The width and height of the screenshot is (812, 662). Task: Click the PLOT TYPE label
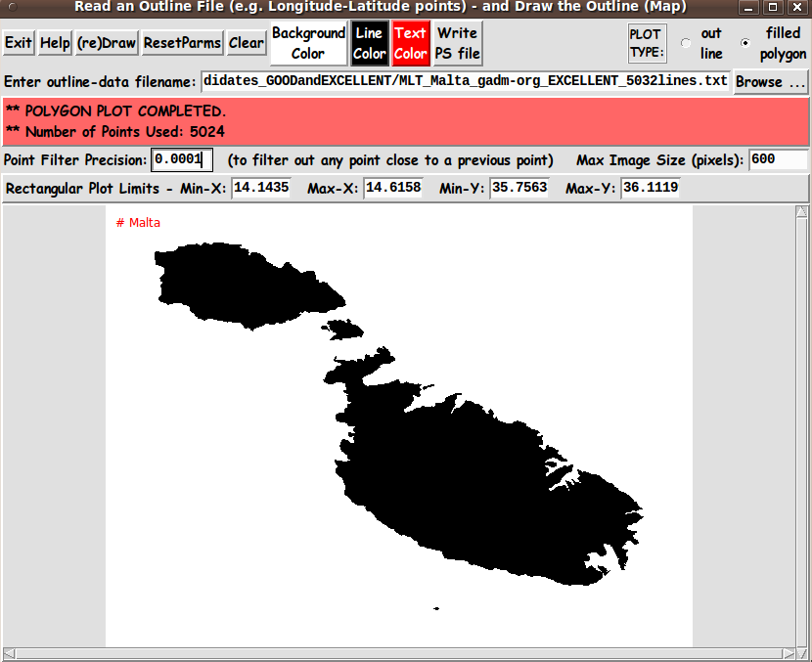coord(646,43)
